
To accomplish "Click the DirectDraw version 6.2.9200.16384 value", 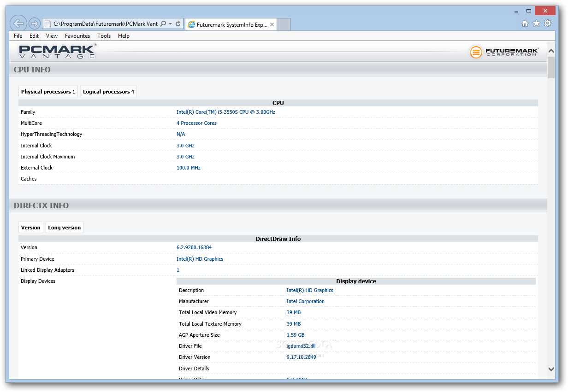I will (194, 247).
